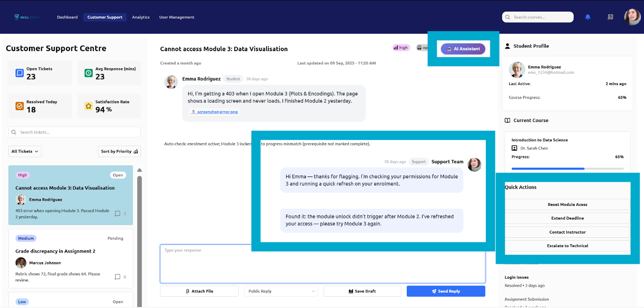This screenshot has width=644, height=308.
Task: Click the Medium priority badge
Action: point(26,238)
